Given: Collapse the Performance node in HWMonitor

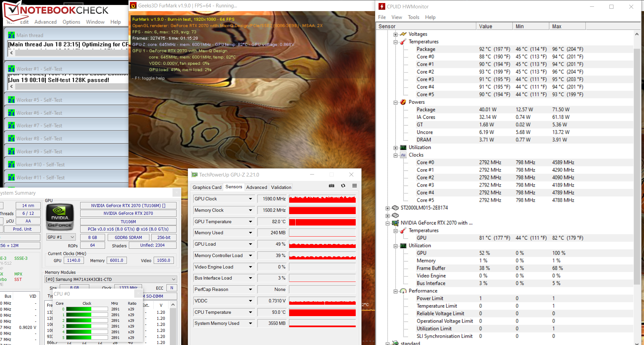Looking at the screenshot, I should tap(396, 291).
